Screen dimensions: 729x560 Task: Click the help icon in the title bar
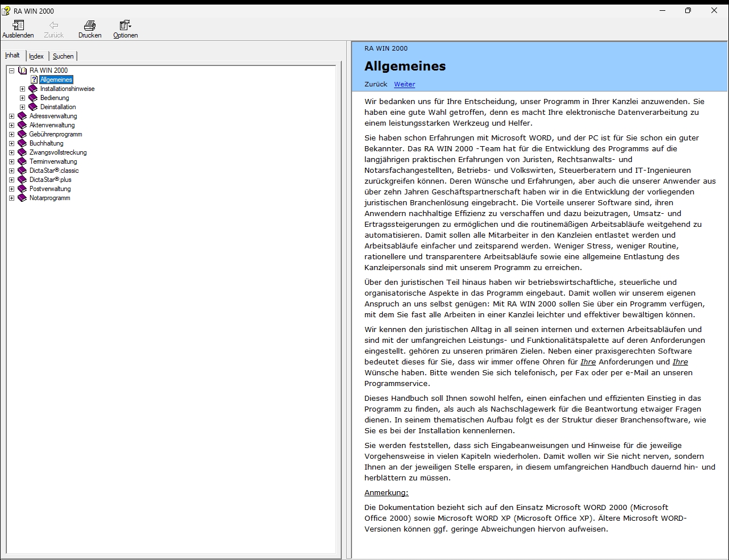[6, 11]
